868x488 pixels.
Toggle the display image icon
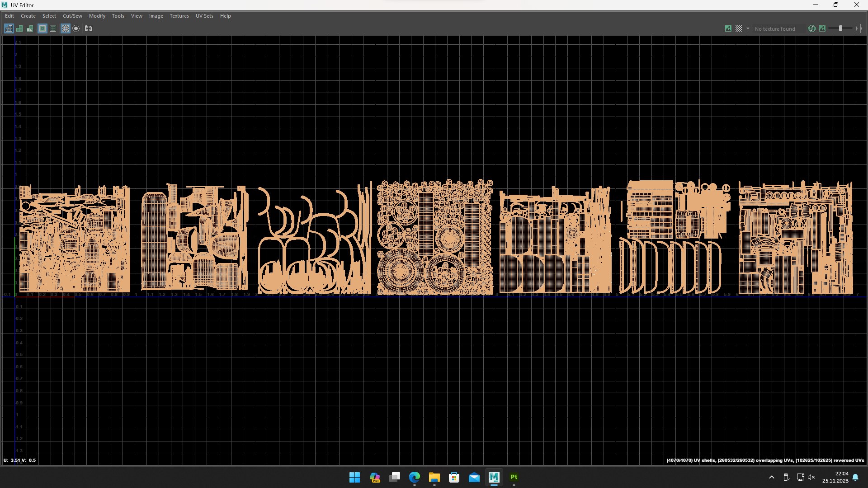pos(728,28)
